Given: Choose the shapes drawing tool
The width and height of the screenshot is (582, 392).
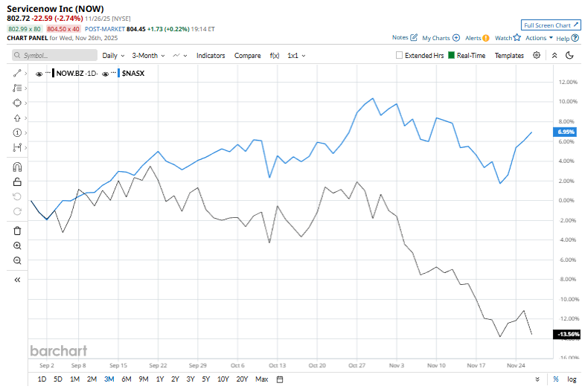Looking at the screenshot, I should click(17, 103).
